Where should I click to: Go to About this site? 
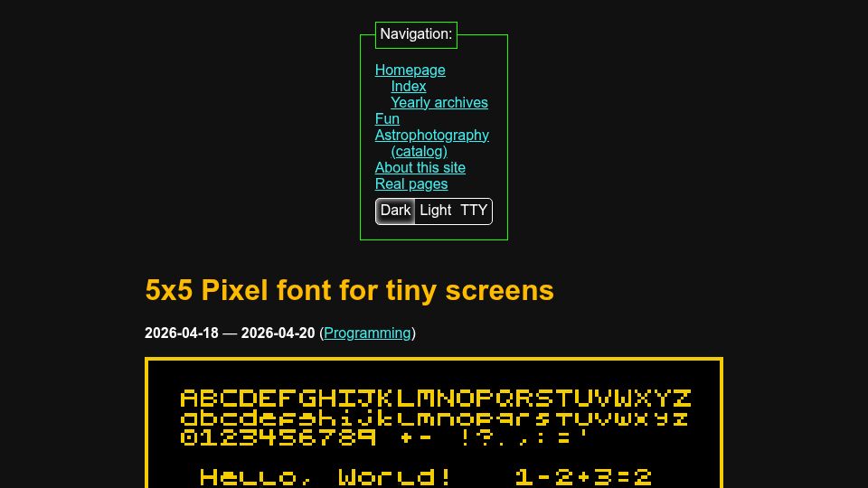pos(420,168)
